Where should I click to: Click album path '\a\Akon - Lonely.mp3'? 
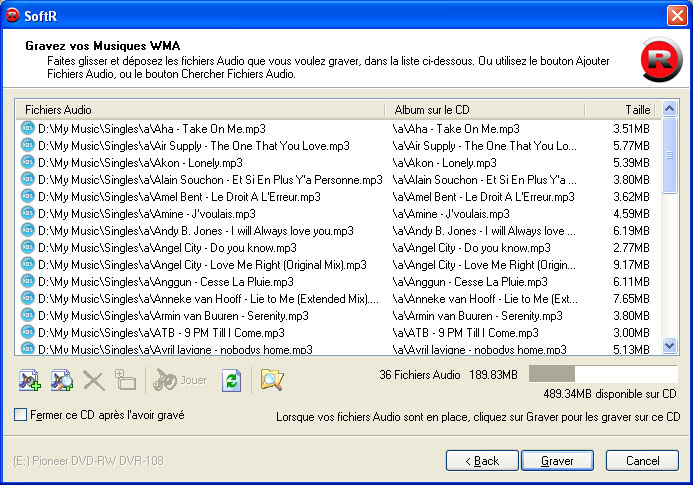click(445, 163)
